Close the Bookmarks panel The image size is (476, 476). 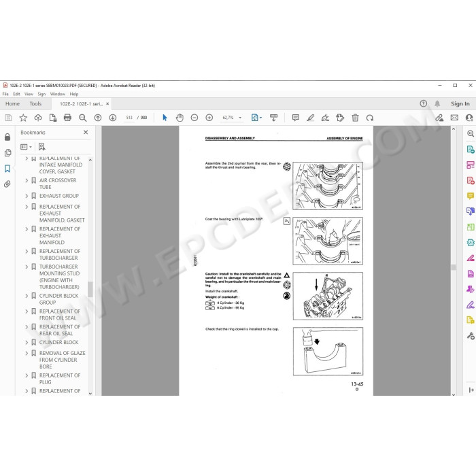pyautogui.click(x=86, y=133)
